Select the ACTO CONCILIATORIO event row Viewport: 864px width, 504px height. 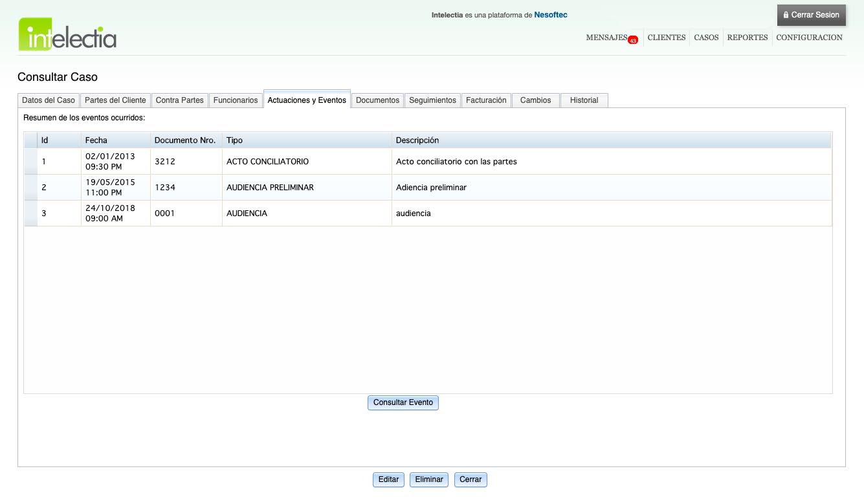point(267,162)
